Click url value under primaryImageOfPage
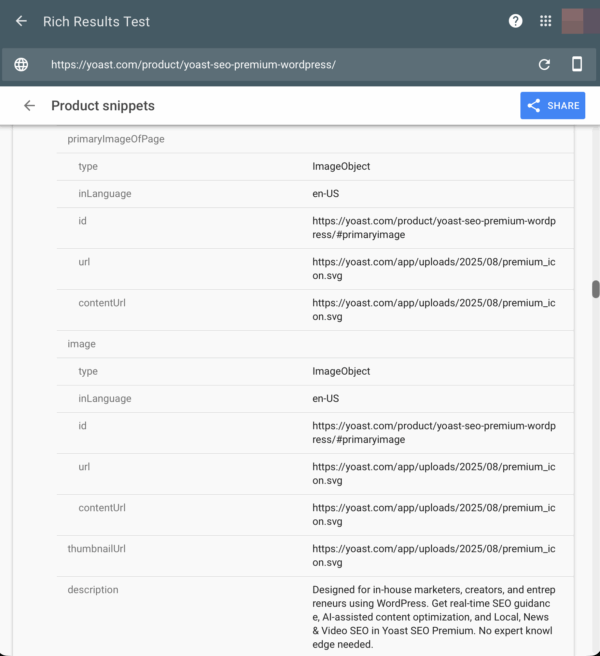The image size is (600, 656). (433, 269)
